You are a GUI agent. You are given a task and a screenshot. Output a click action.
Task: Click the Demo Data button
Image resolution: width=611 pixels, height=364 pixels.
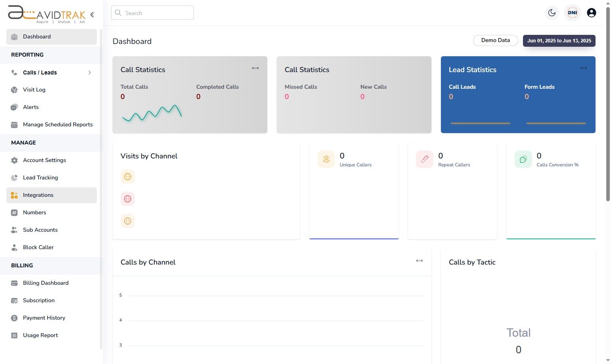click(x=495, y=40)
